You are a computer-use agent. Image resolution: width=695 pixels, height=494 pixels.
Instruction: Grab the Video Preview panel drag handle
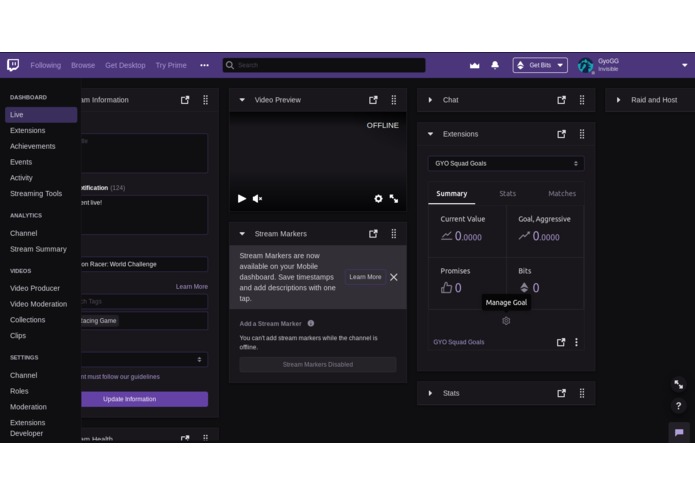coord(394,100)
